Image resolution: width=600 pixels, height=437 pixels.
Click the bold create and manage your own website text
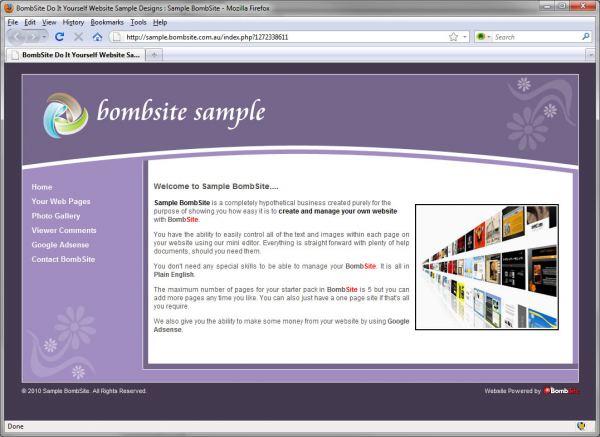(338, 211)
